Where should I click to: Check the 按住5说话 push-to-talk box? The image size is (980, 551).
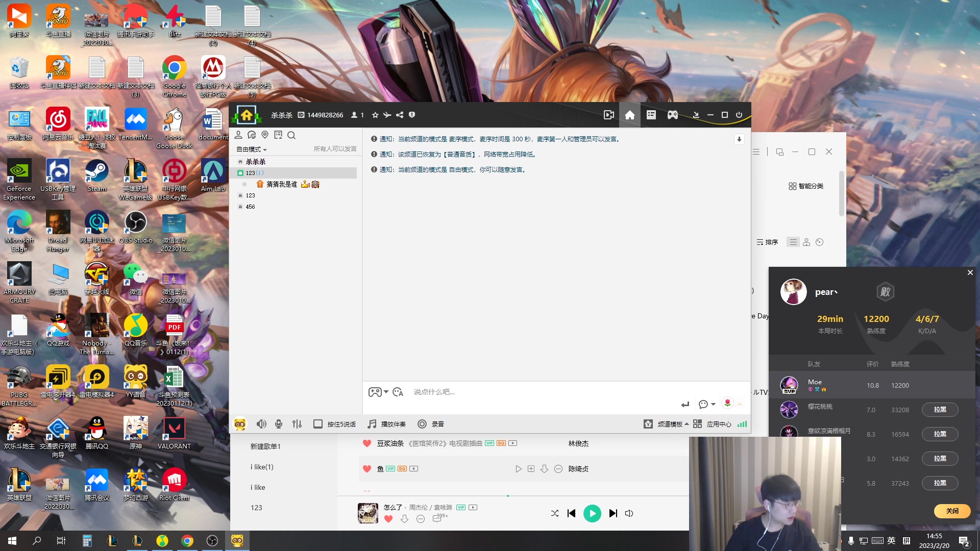318,424
